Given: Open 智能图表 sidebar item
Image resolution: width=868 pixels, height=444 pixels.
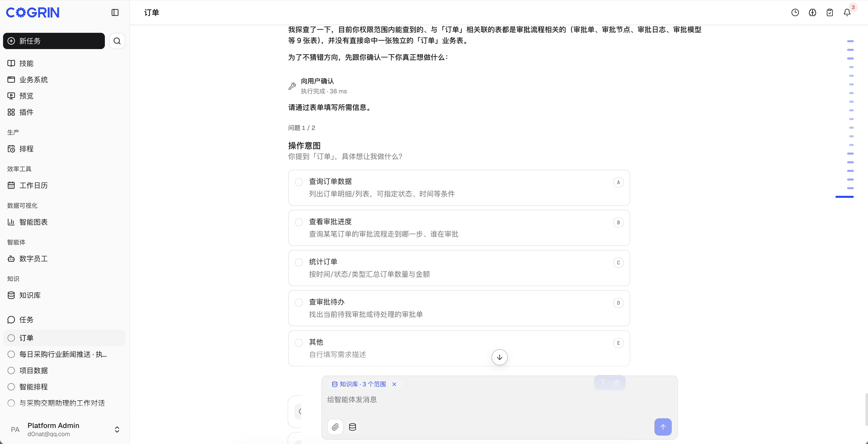Looking at the screenshot, I should (64, 222).
